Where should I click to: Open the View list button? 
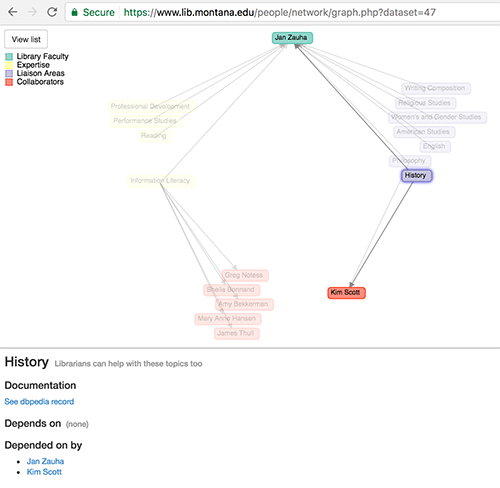(x=26, y=39)
